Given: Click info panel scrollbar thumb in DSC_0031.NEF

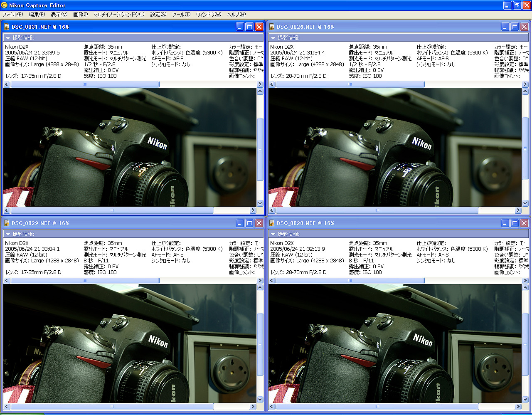Looking at the screenshot, I should [x=84, y=84].
